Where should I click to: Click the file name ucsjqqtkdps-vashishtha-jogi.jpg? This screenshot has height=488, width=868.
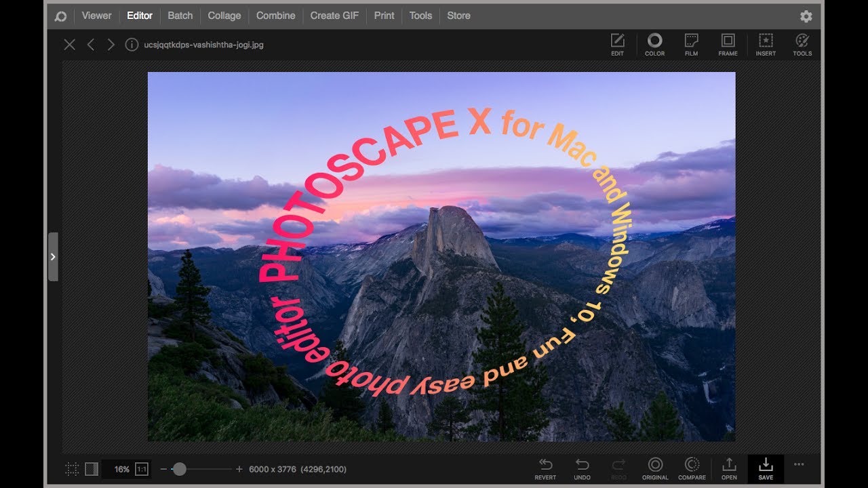[204, 45]
